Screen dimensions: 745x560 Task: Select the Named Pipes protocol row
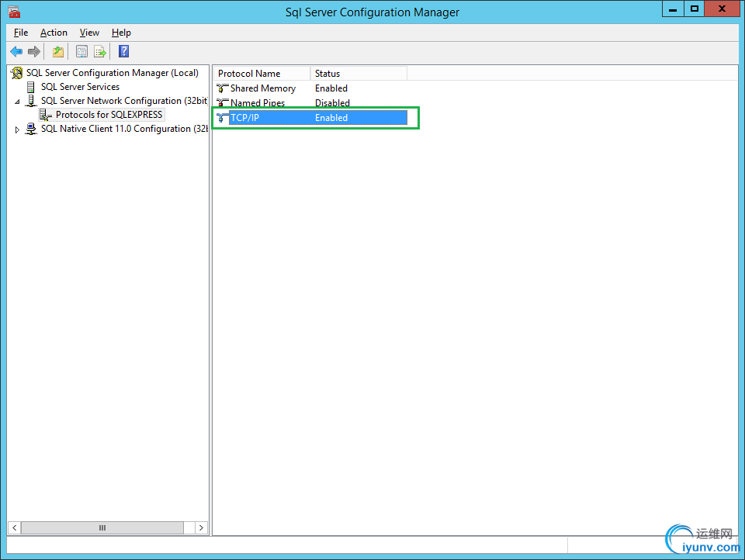click(312, 102)
